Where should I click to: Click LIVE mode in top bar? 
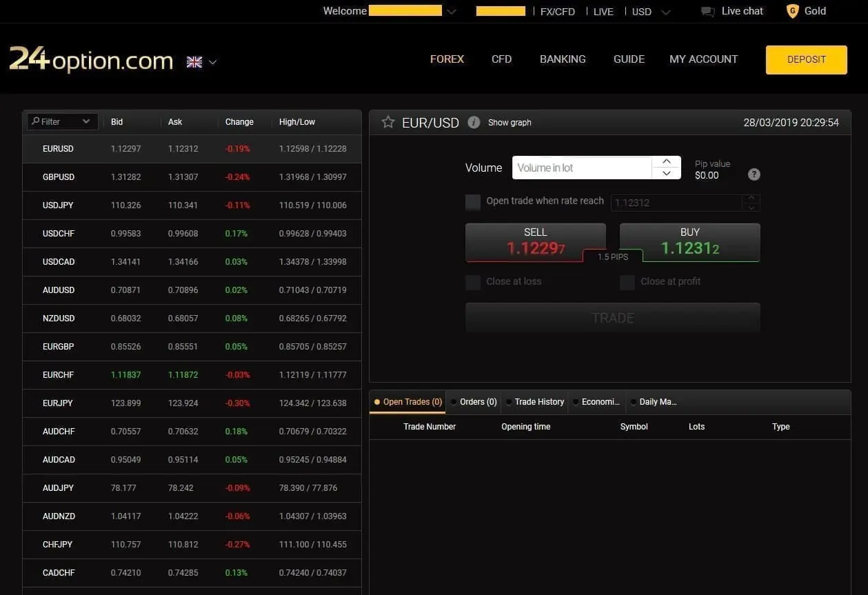click(x=603, y=12)
